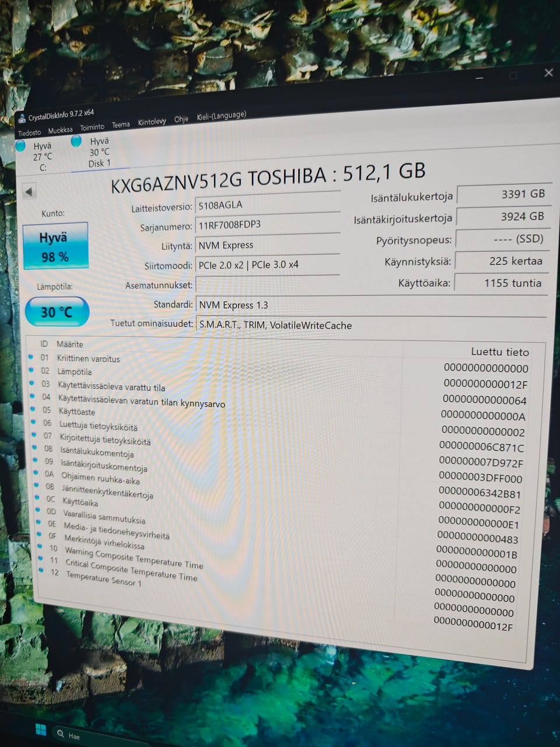The image size is (560, 747).
Task: Click the status dot for 08 Isäntälukukomentoja
Action: click(35, 447)
